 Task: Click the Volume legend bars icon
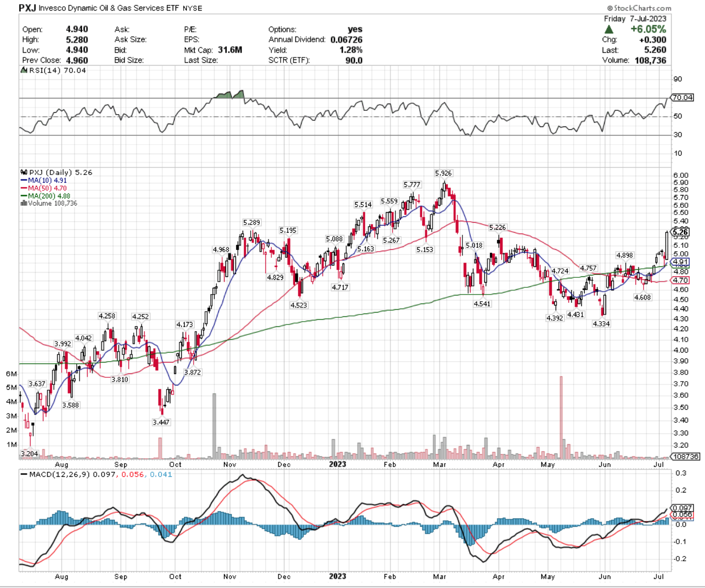click(x=24, y=203)
